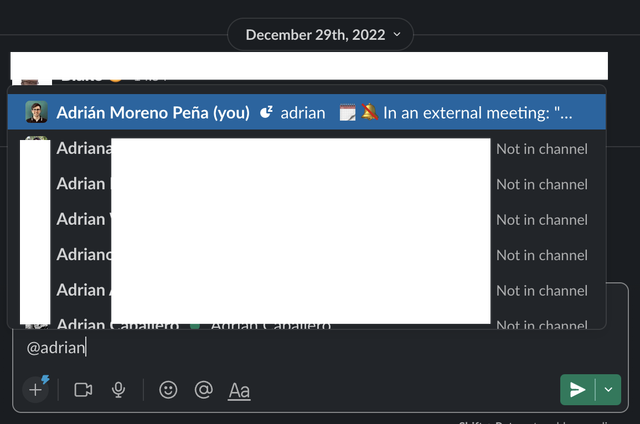Open the schedule send dropdown arrow
Screen dimensions: 640x424
point(608,390)
